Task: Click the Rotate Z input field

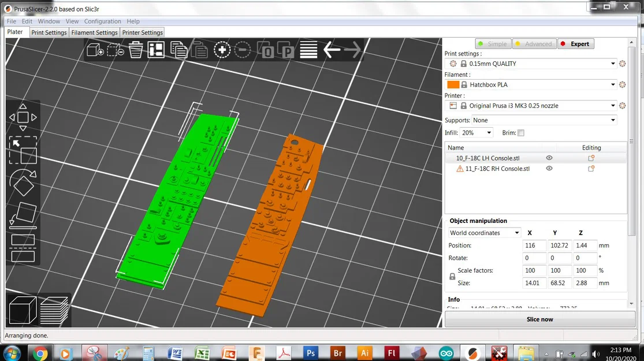Action: (585, 258)
